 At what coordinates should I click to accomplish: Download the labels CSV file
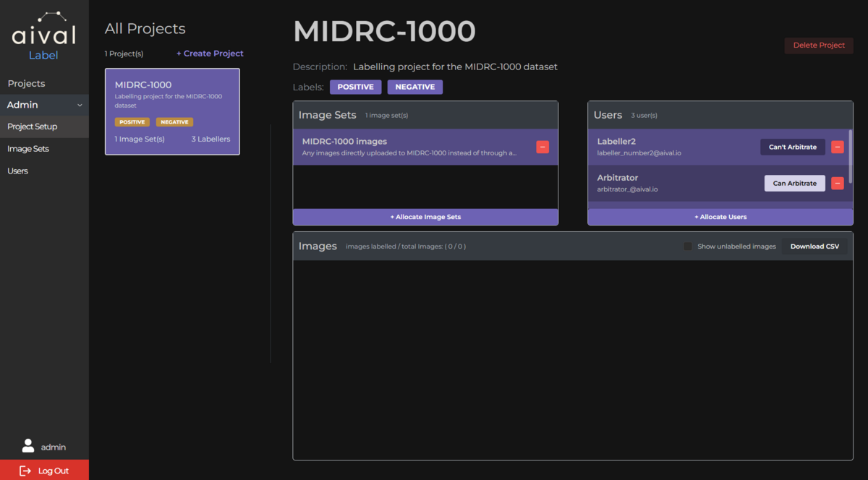point(814,246)
